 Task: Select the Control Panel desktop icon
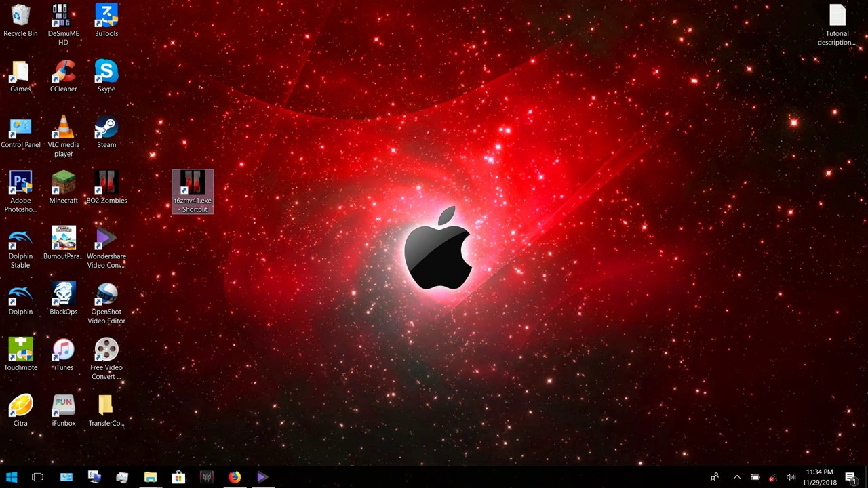[20, 132]
